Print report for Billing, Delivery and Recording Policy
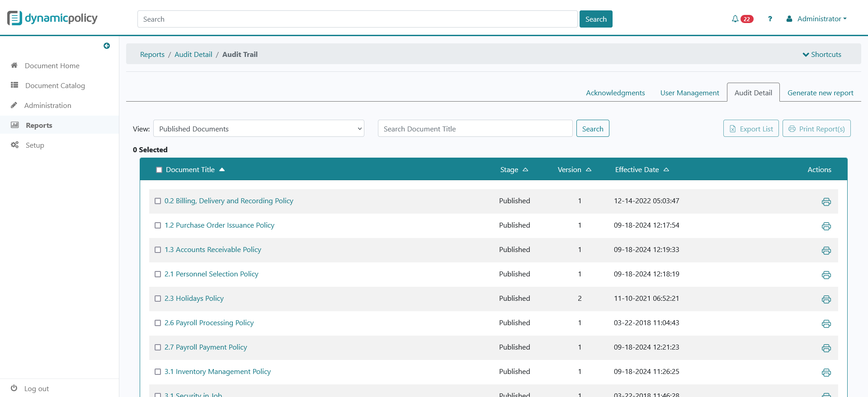 (826, 202)
